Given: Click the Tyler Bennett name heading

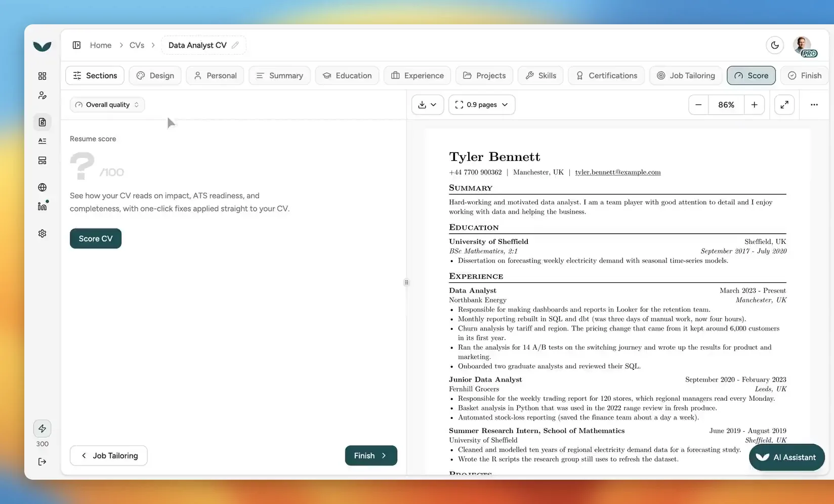Looking at the screenshot, I should (494, 157).
